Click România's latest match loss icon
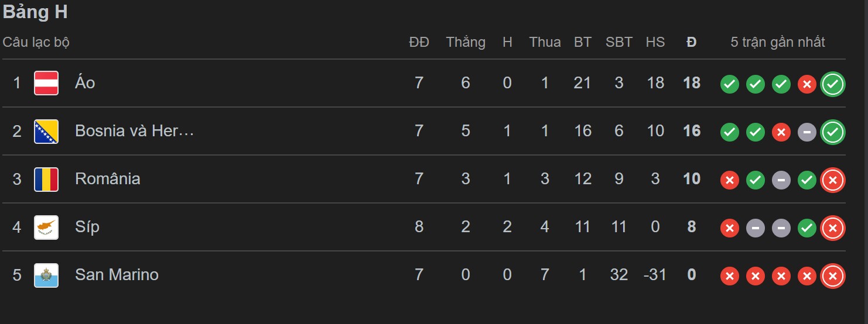The height and width of the screenshot is (324, 868). click(x=833, y=180)
